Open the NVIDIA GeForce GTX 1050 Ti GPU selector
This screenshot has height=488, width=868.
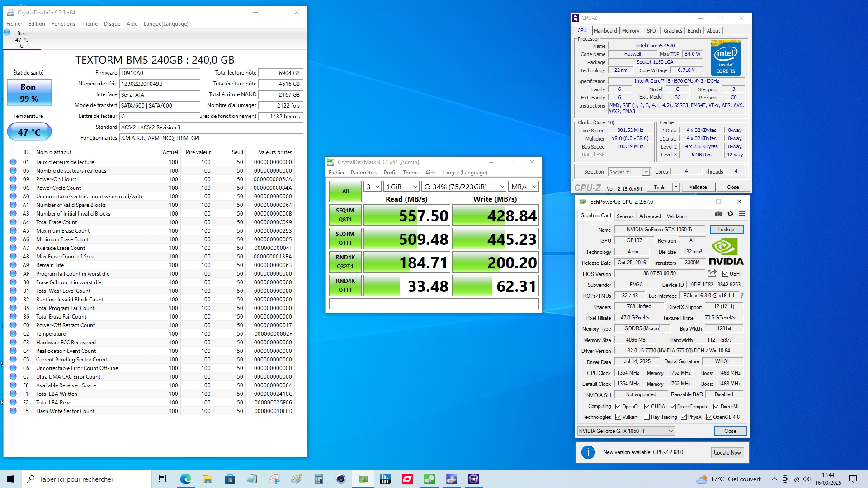pos(626,431)
